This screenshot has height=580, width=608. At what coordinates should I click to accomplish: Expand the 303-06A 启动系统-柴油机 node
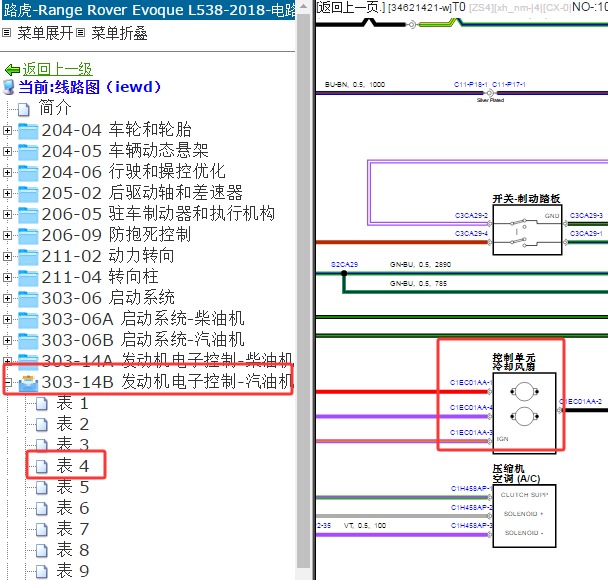coord(7,319)
